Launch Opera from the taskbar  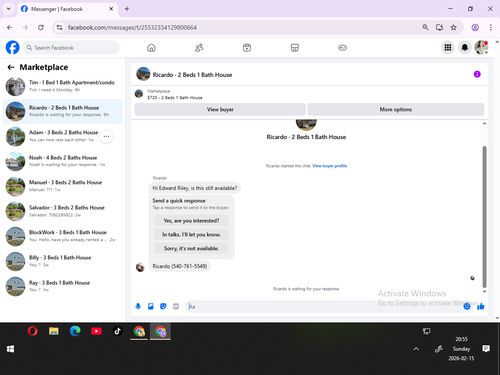[32, 331]
